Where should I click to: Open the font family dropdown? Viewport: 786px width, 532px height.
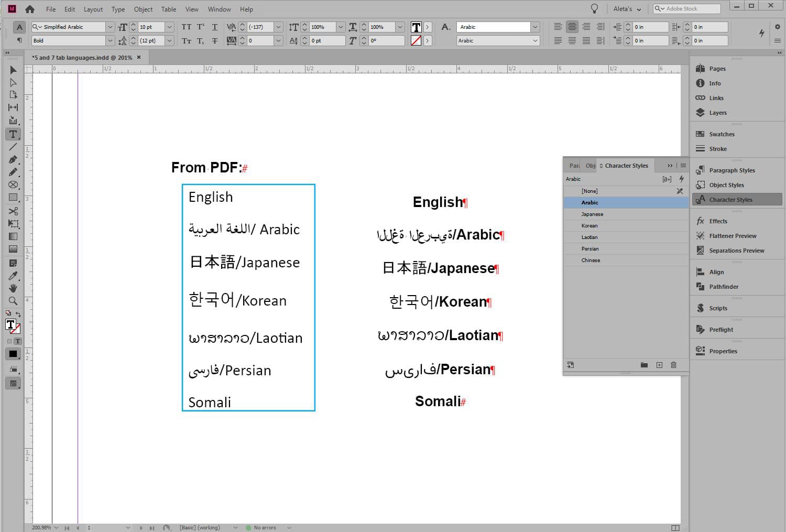coord(110,27)
